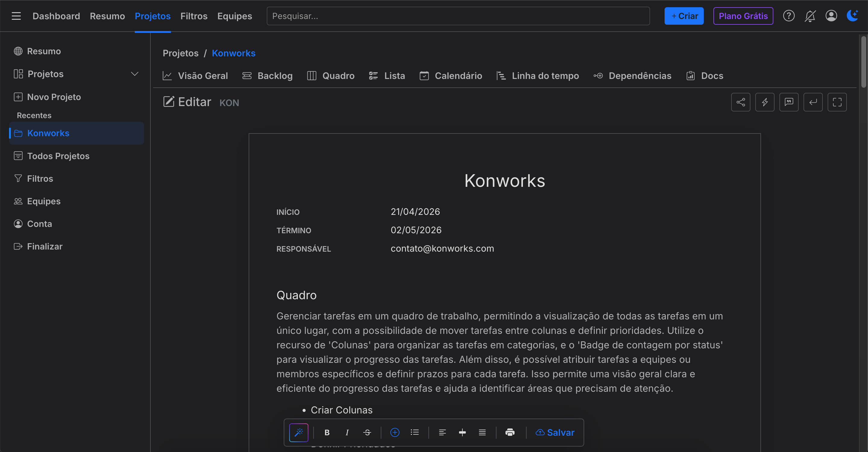Switch to the Visão Geral tab
The height and width of the screenshot is (452, 868).
click(195, 76)
